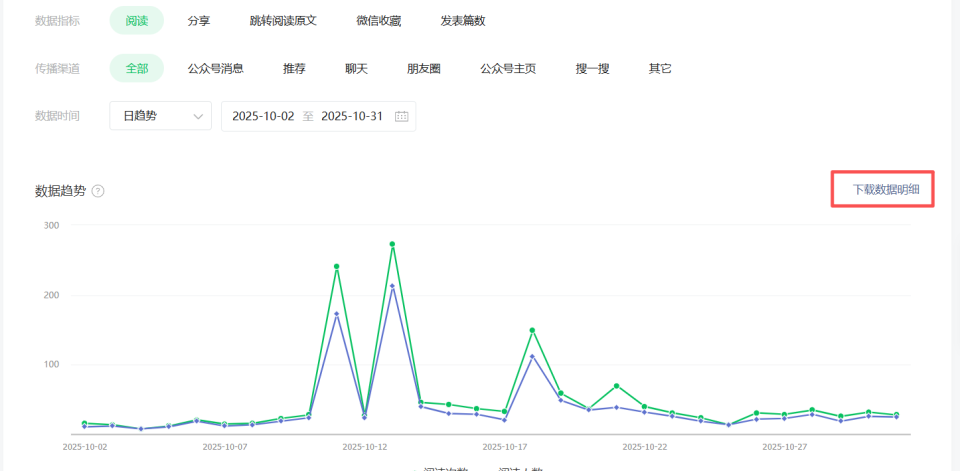Click the 数据趋势 heading
The image size is (960, 471).
(x=61, y=191)
